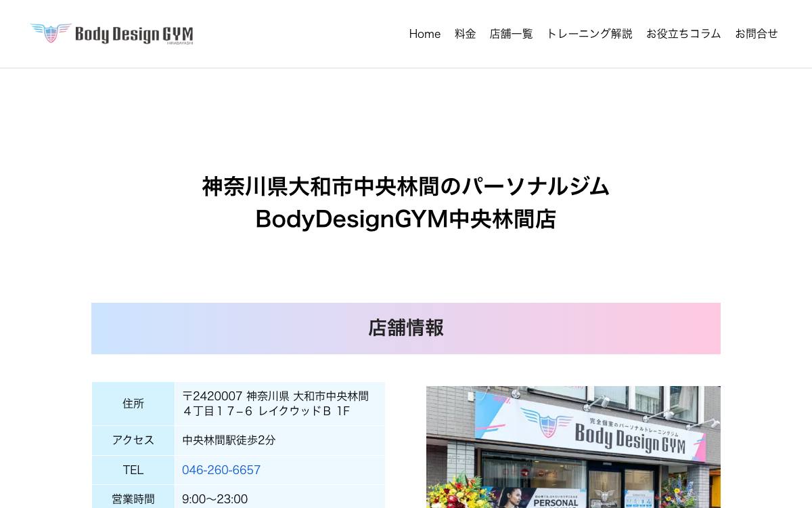Click the アクセス table label
812x508 pixels.
pyautogui.click(x=133, y=440)
